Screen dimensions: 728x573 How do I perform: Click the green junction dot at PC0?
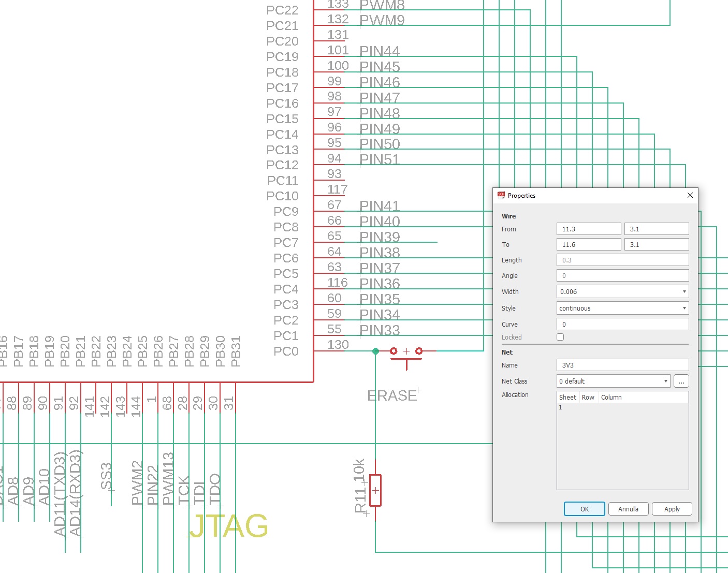375,351
